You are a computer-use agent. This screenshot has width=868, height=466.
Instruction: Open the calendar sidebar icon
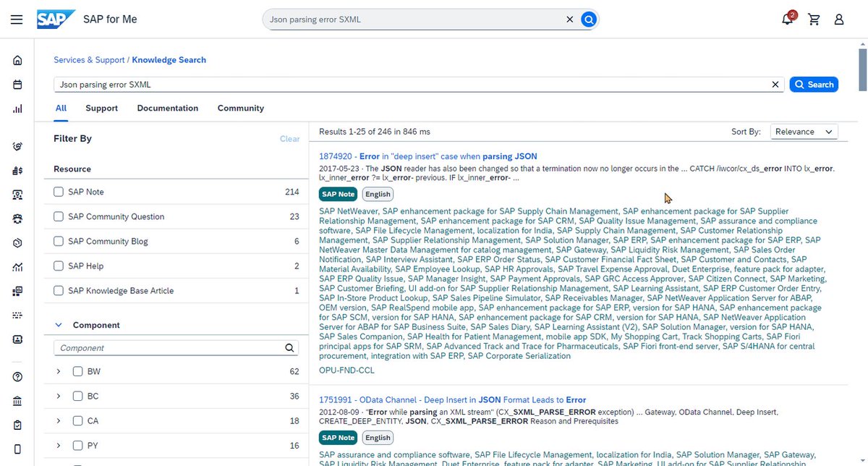click(17, 85)
